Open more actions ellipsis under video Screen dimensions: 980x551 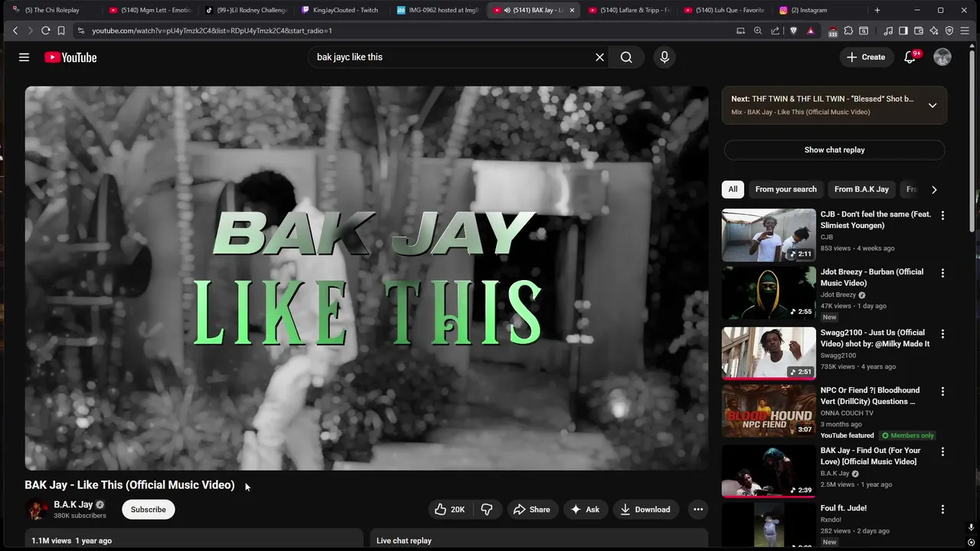pyautogui.click(x=697, y=510)
